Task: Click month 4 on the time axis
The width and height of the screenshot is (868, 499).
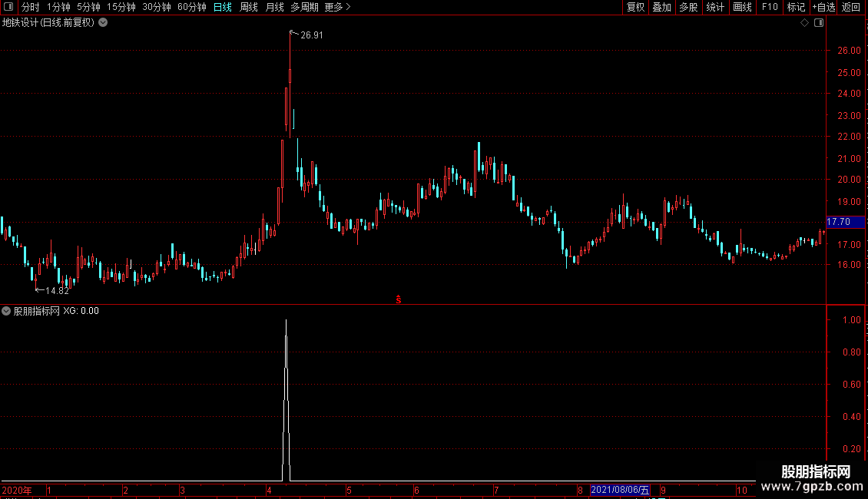Action: click(x=269, y=490)
